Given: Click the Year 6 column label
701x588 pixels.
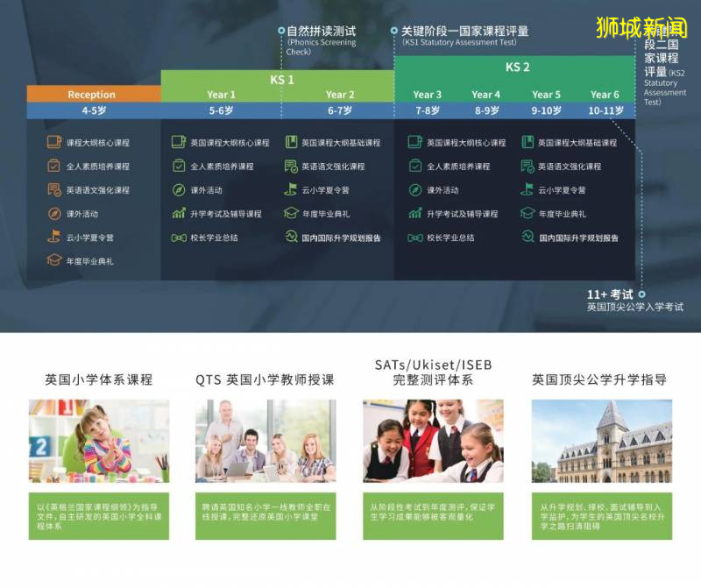Looking at the screenshot, I should [605, 93].
